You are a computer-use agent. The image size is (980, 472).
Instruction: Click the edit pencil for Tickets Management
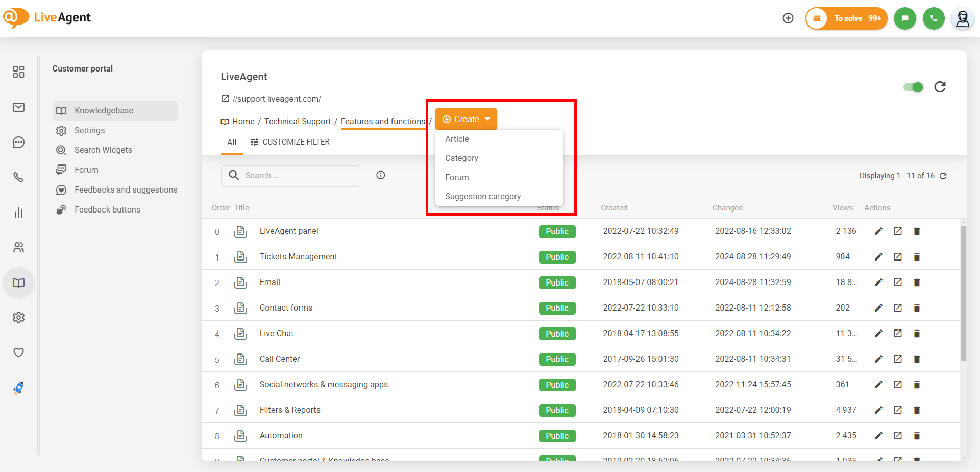pos(878,257)
